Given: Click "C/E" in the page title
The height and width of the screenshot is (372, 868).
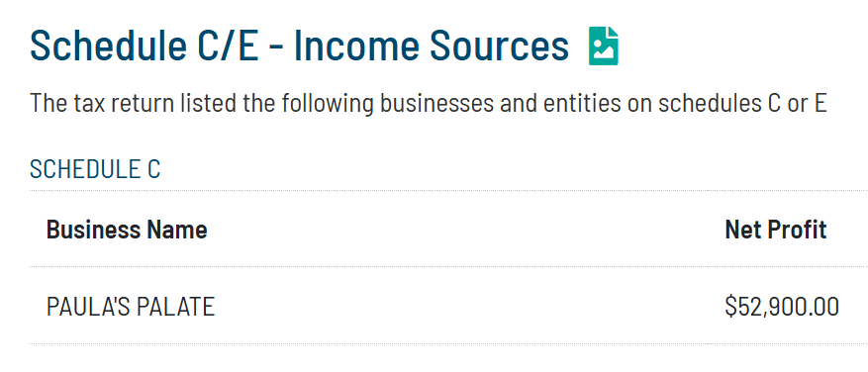Looking at the screenshot, I should coord(228,45).
